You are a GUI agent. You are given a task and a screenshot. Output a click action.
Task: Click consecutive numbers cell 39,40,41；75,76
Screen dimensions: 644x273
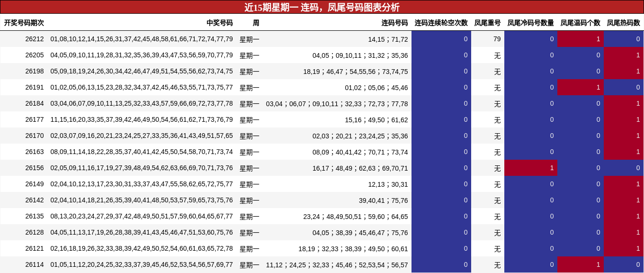(x=384, y=200)
